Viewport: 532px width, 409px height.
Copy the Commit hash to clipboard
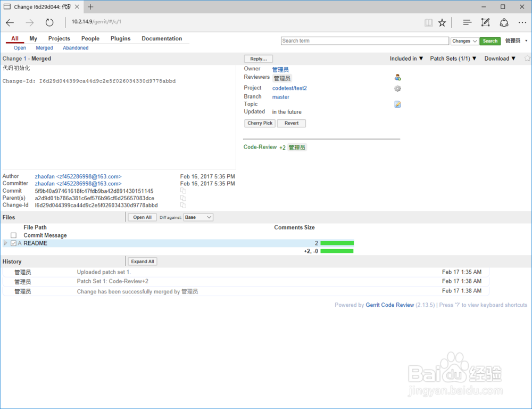(x=183, y=191)
